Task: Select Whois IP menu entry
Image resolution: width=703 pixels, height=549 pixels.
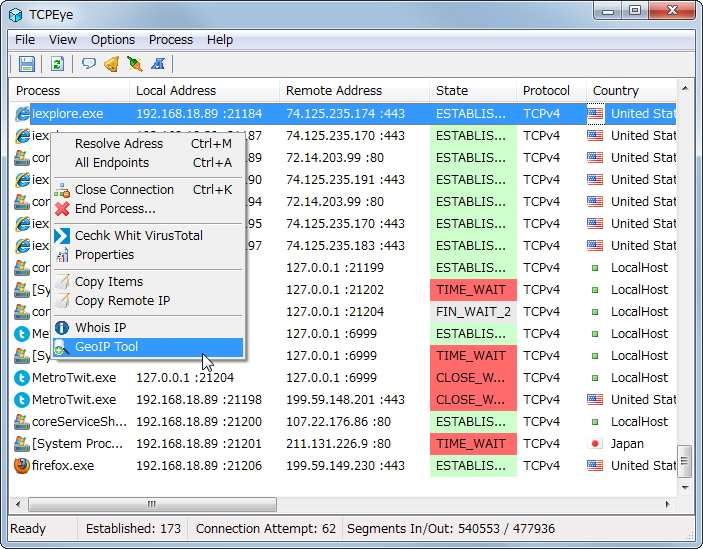Action: click(x=148, y=328)
